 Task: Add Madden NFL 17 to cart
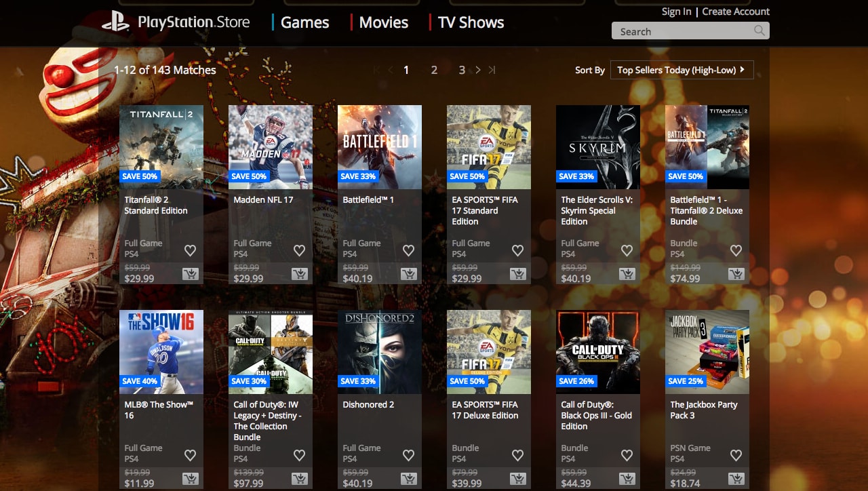tap(299, 274)
